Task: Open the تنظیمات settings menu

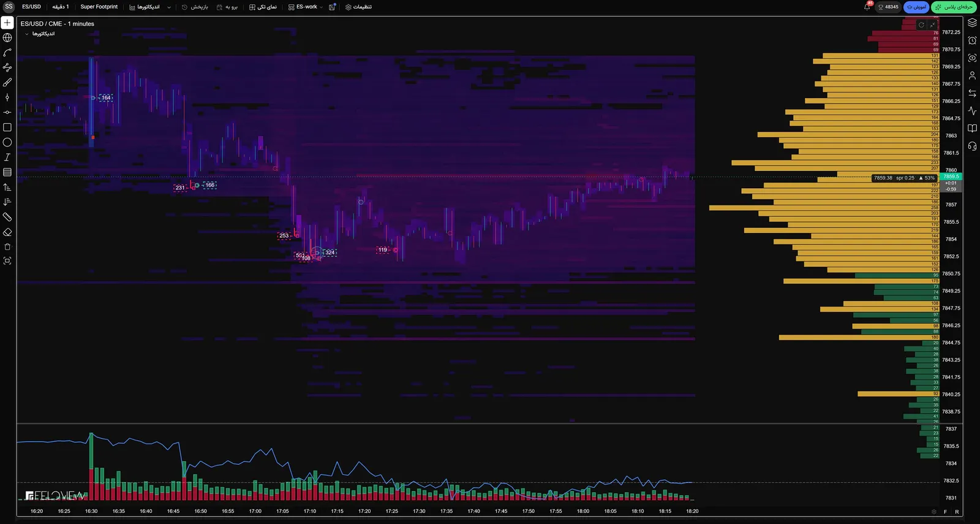Action: point(358,7)
